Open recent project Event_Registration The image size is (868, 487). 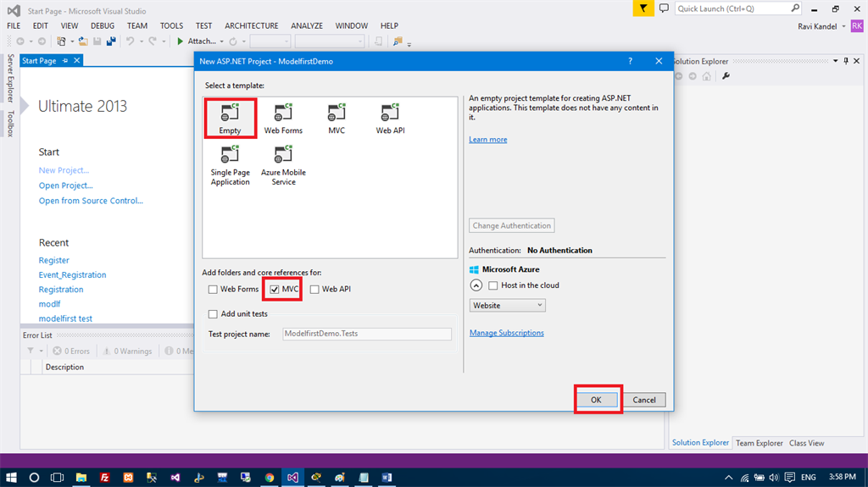coord(72,275)
